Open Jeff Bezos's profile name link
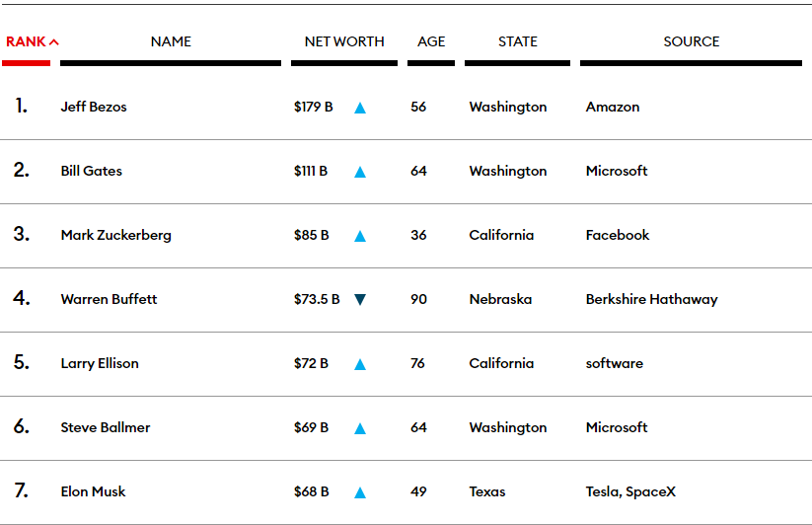Viewport: 812px width, 525px height. coord(94,107)
